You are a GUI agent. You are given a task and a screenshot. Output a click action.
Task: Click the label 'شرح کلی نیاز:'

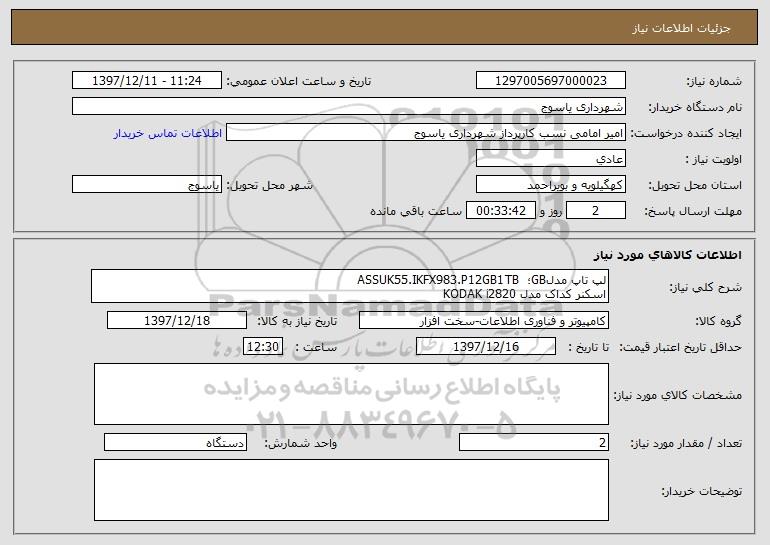tap(706, 287)
